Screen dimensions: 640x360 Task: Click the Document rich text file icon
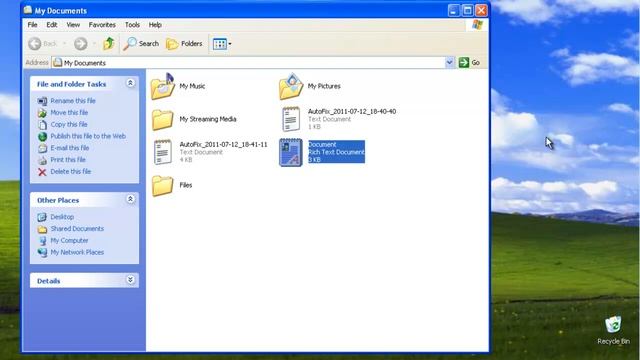[291, 152]
